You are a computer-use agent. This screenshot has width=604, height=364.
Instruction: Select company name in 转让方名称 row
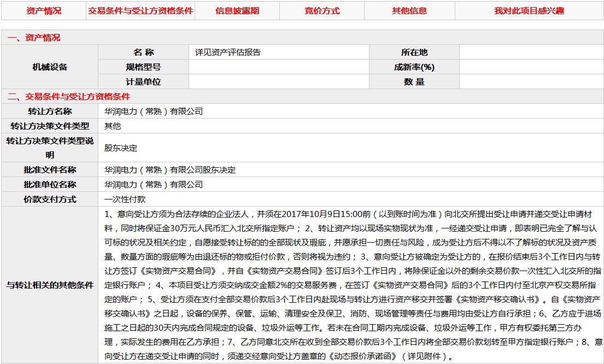tap(154, 111)
